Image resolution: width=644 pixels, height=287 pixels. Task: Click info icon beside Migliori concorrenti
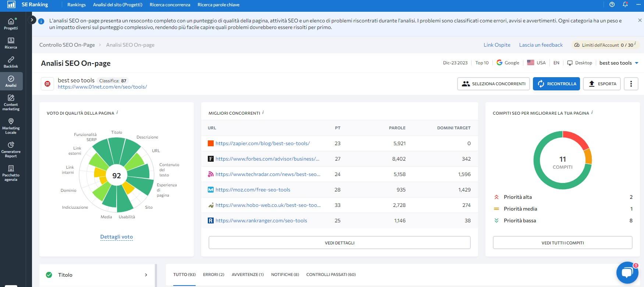[x=263, y=112]
